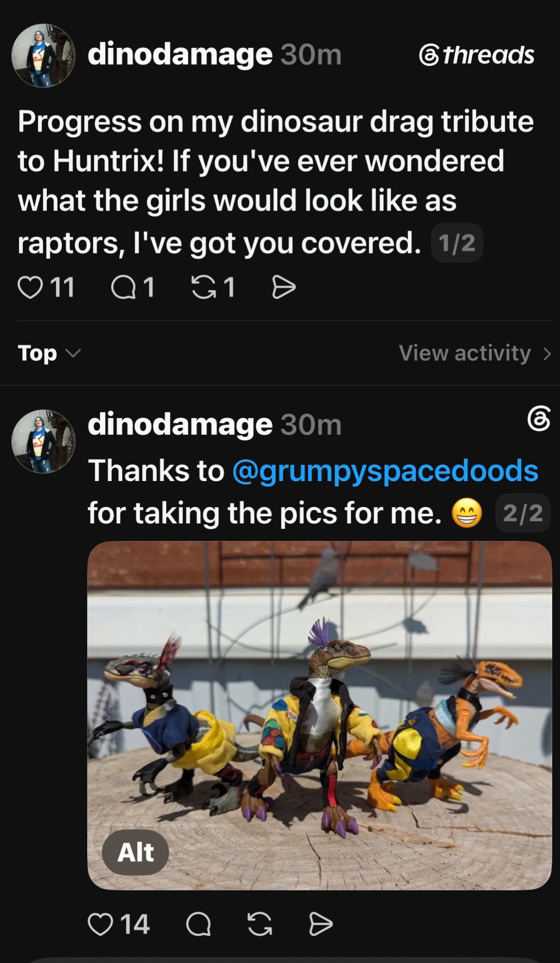Open the raptor toys photo
This screenshot has width=560, height=963.
pos(319,715)
